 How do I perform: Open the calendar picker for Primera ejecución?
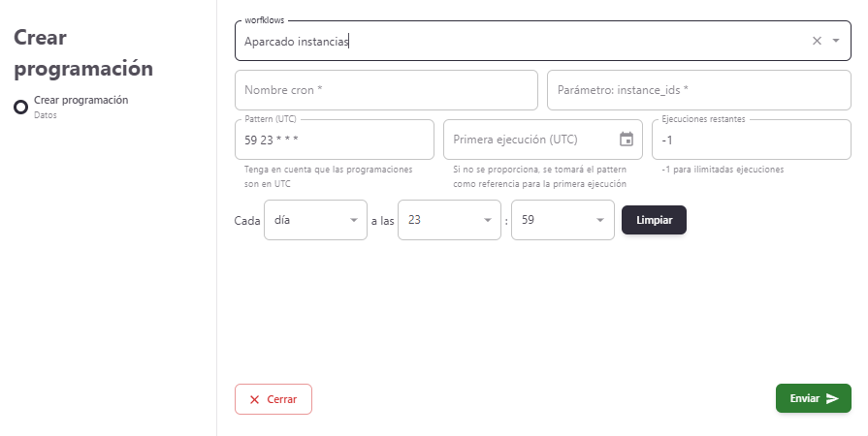point(627,140)
